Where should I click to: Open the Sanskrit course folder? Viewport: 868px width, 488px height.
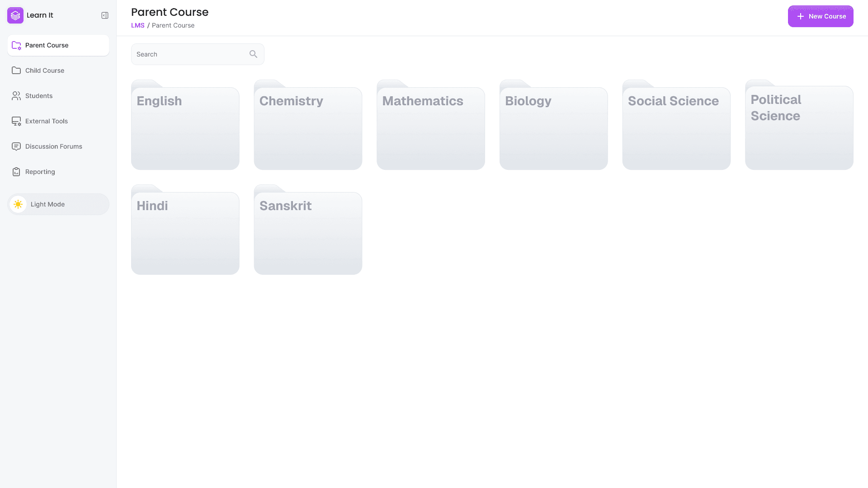pos(308,234)
